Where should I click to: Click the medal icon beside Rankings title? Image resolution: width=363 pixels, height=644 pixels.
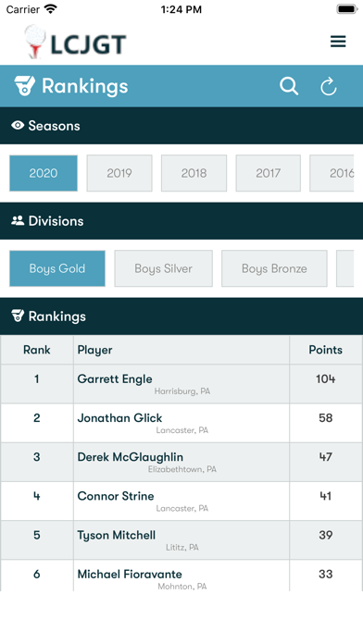point(25,86)
